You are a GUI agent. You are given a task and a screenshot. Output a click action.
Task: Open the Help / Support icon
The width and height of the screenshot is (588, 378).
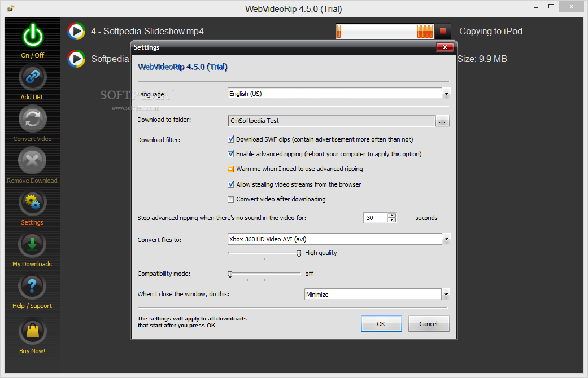(x=32, y=286)
